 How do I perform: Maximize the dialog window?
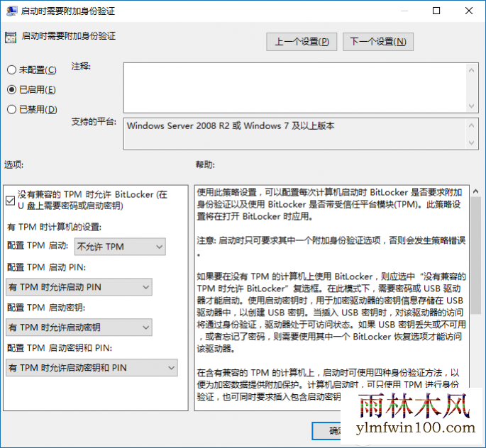click(436, 11)
